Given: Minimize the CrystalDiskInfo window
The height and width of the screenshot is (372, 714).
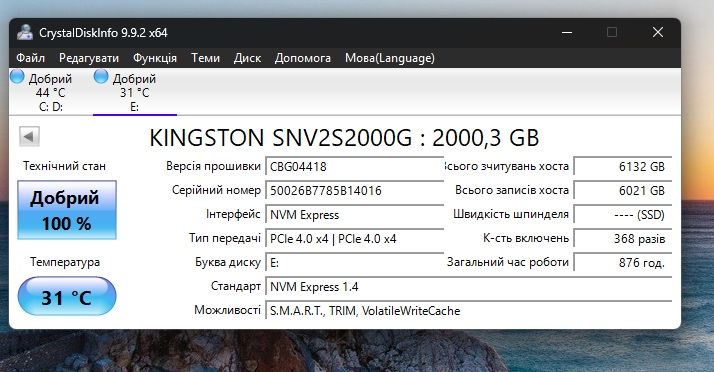Looking at the screenshot, I should [567, 32].
